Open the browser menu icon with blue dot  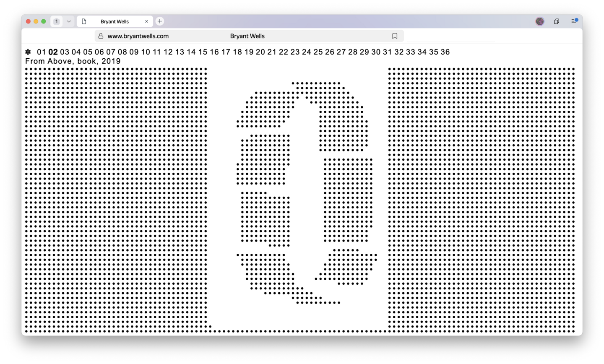point(574,21)
